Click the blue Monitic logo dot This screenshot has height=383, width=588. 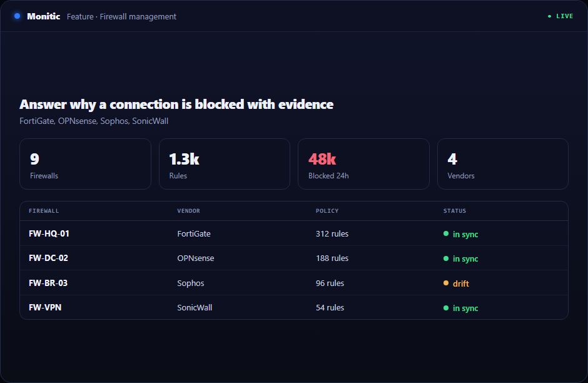17,16
